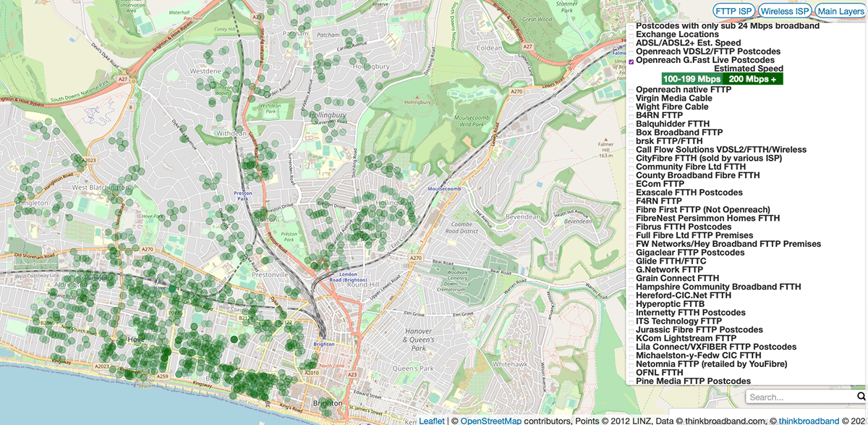Viewport: 868px width, 425px height.
Task: Enable the Openreach native FTTP layer
Action: (x=631, y=90)
